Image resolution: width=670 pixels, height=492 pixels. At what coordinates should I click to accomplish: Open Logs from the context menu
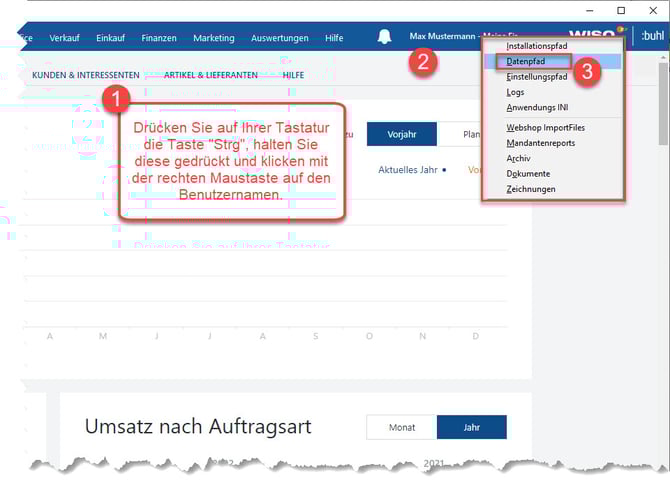coord(516,92)
